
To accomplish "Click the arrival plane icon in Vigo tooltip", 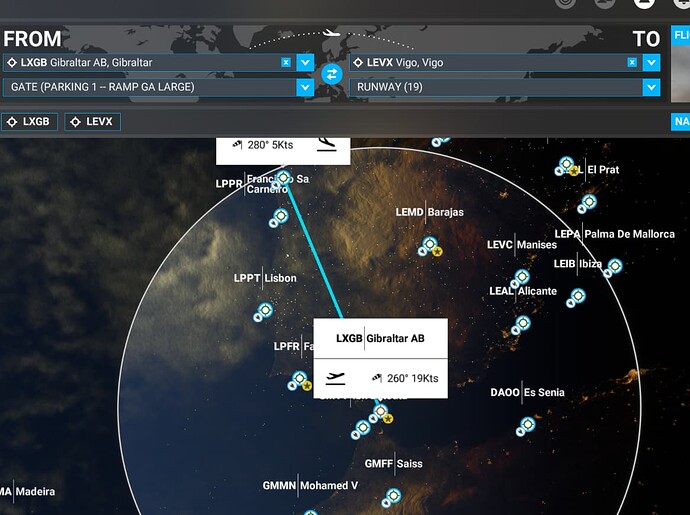I will 327,145.
